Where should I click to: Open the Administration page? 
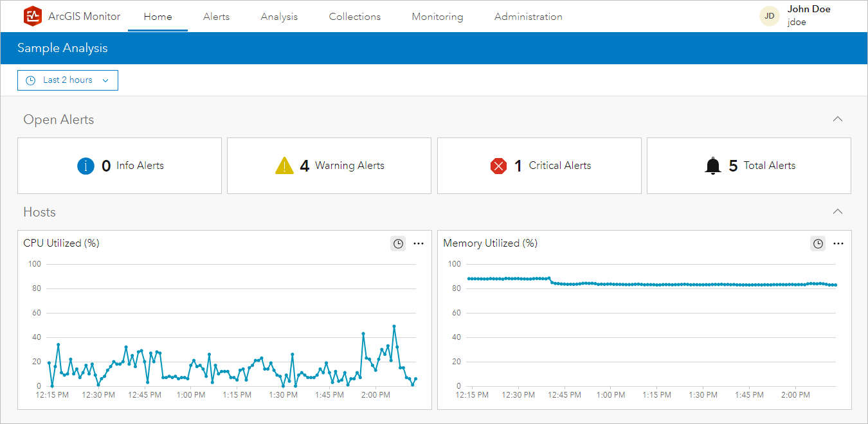[x=529, y=16]
